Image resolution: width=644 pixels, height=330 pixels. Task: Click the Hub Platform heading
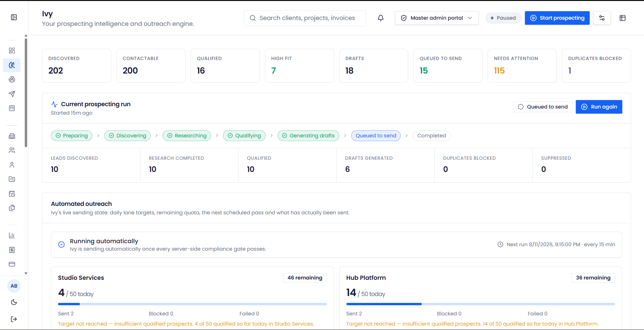click(366, 278)
